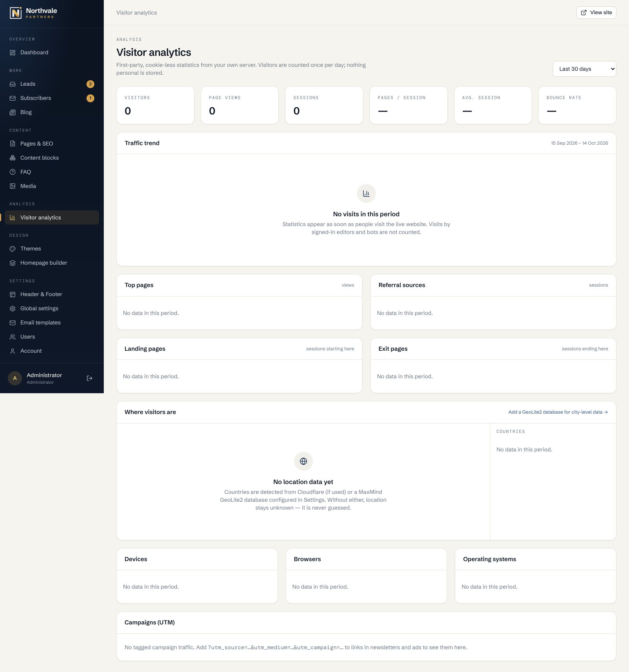Open Email templates settings
This screenshot has height=672, width=629.
(x=52, y=323)
